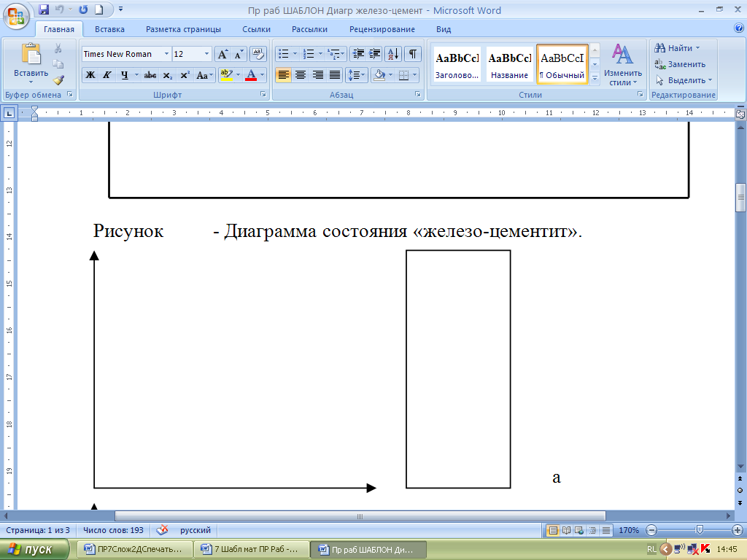747x560 pixels.
Task: Pick the Format Painter brush
Action: tap(58, 80)
